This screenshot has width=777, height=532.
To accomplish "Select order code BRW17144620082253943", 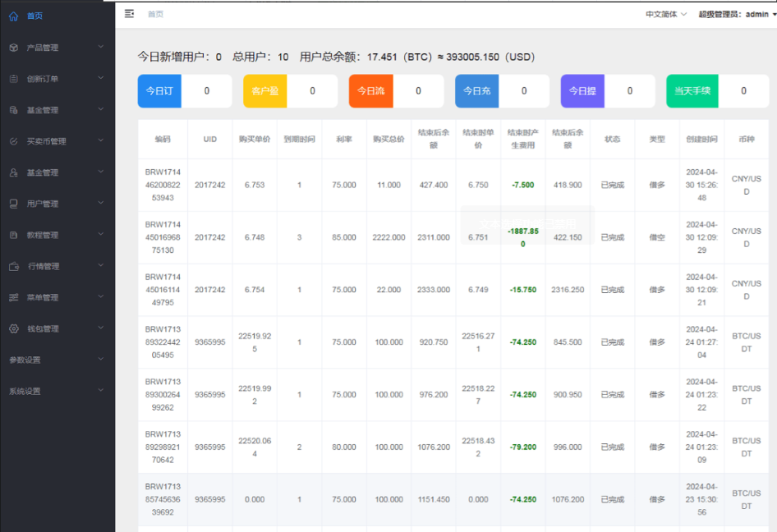I will 163,185.
